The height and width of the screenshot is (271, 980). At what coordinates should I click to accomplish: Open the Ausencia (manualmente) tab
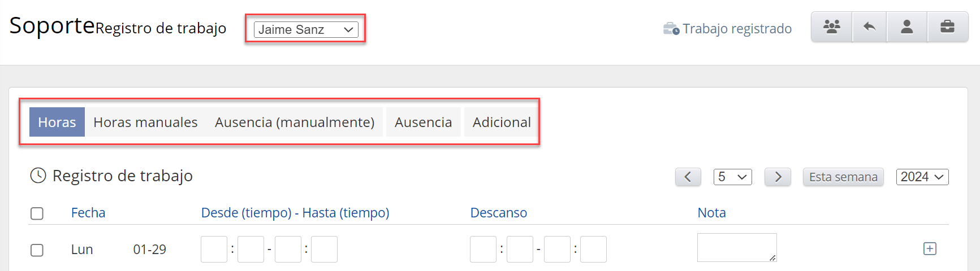click(x=295, y=122)
